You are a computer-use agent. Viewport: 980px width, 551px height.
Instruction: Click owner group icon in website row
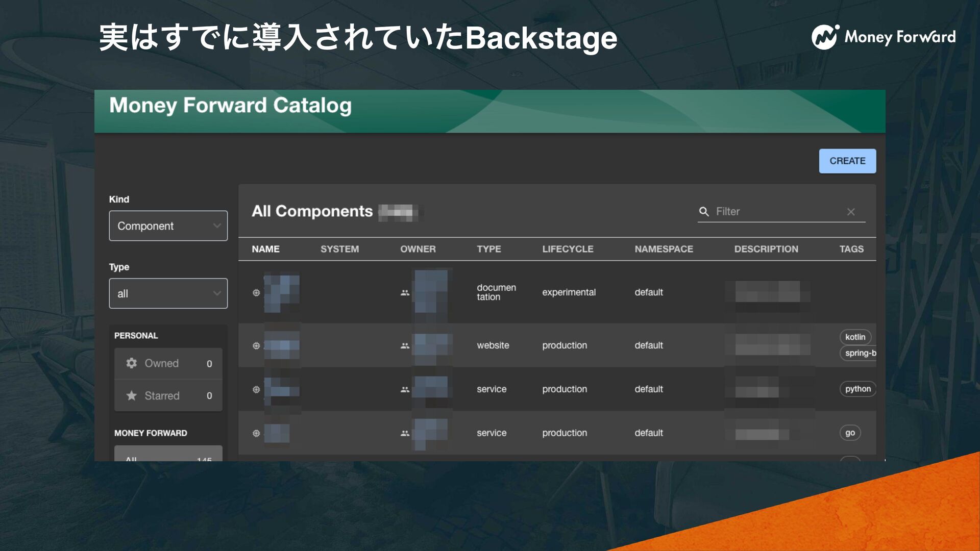coord(405,346)
